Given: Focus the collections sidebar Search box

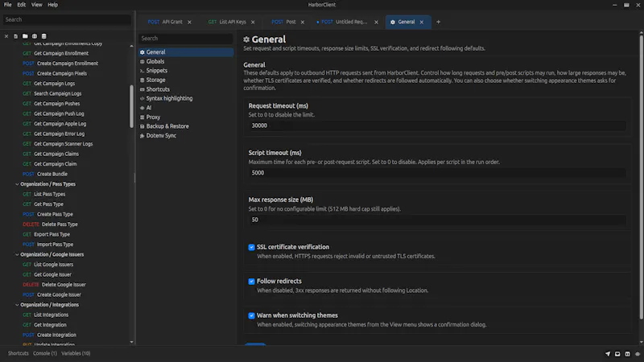Looking at the screenshot, I should pyautogui.click(x=67, y=19).
